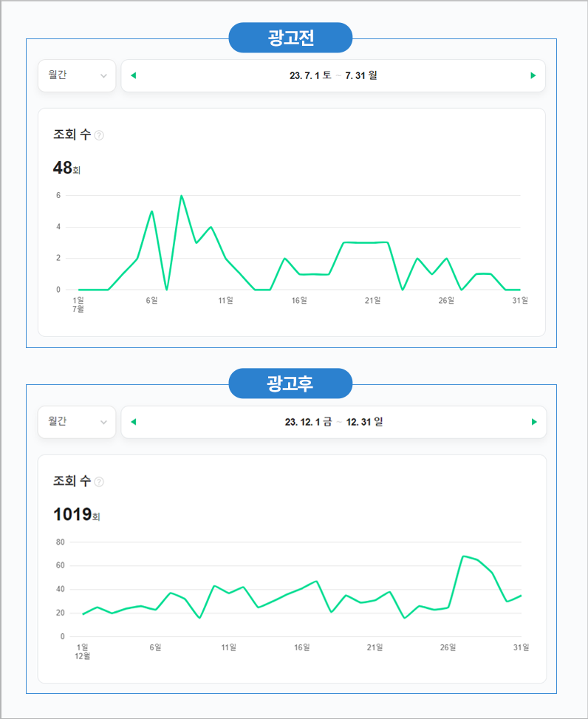Image resolution: width=588 pixels, height=719 pixels.
Task: Click the 23. 12. 1 금 ~ 12. 31 일 date range
Action: coord(333,422)
